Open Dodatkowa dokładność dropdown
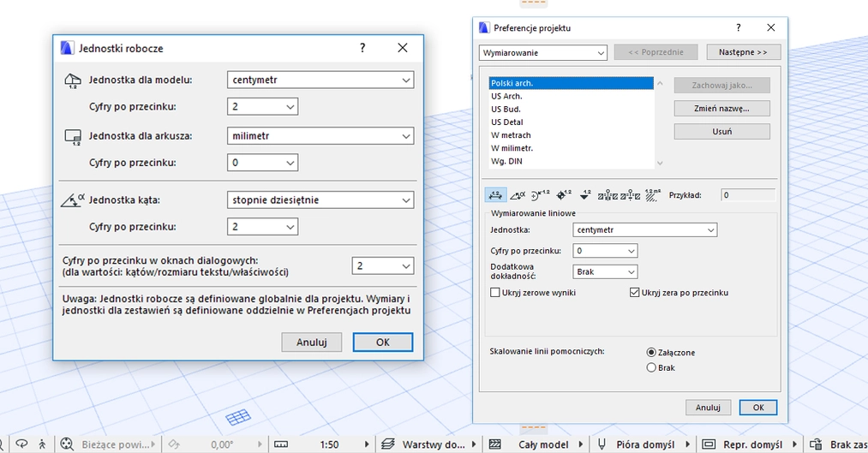This screenshot has width=868, height=453. [605, 271]
